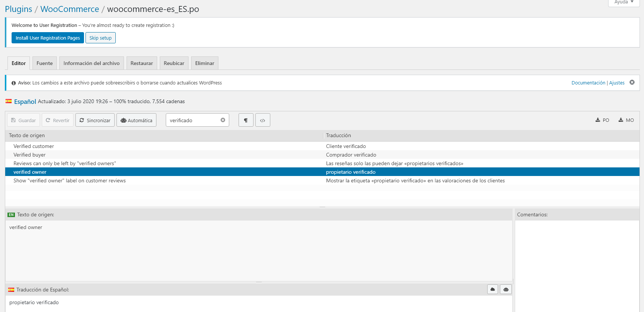644x312 pixels.
Task: Open the Reubicar tab
Action: (x=174, y=63)
